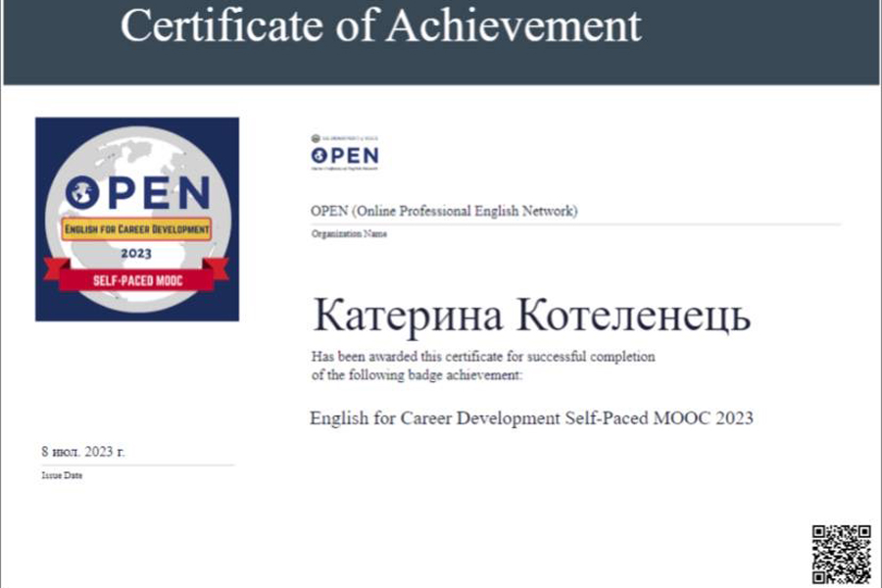The image size is (882, 588).
Task: Click the small OPEN logo above organization name
Action: click(x=345, y=153)
